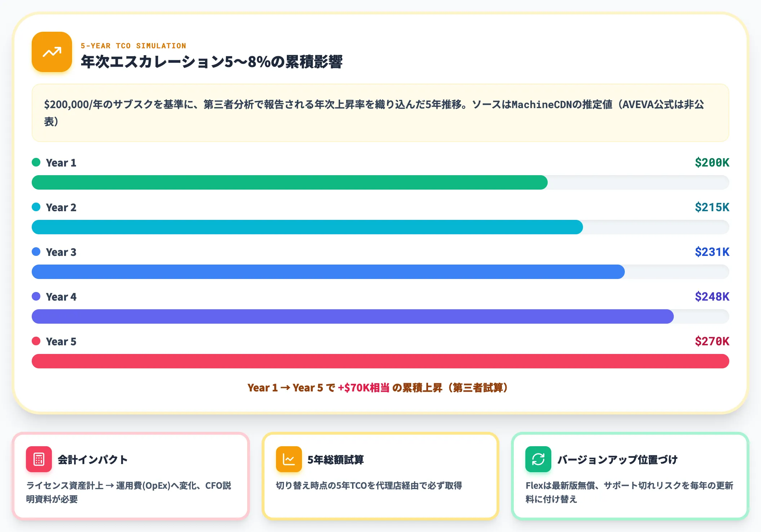The width and height of the screenshot is (761, 532).
Task: Click the Year 3 label
Action: (x=61, y=252)
